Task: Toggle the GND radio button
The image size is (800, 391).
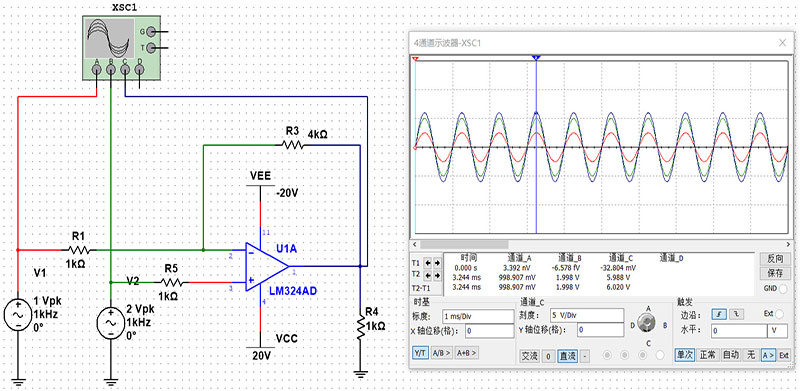Action: pyautogui.click(x=783, y=288)
